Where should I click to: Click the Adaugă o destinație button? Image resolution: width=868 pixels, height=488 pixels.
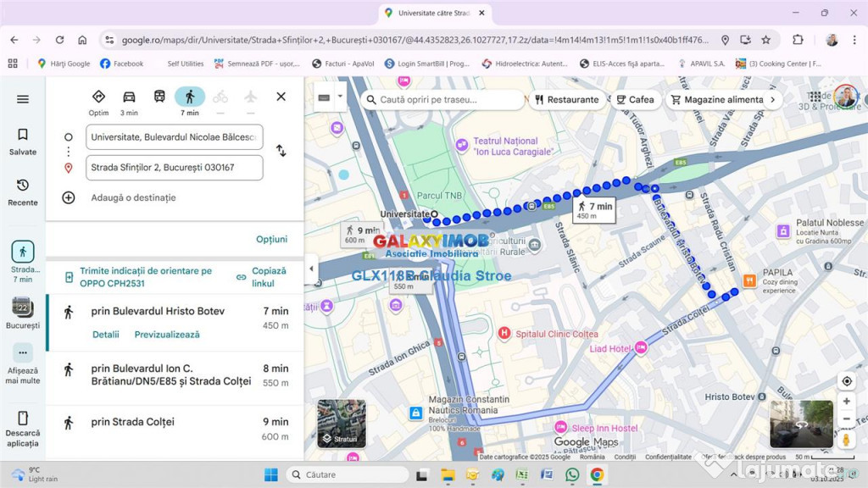133,197
